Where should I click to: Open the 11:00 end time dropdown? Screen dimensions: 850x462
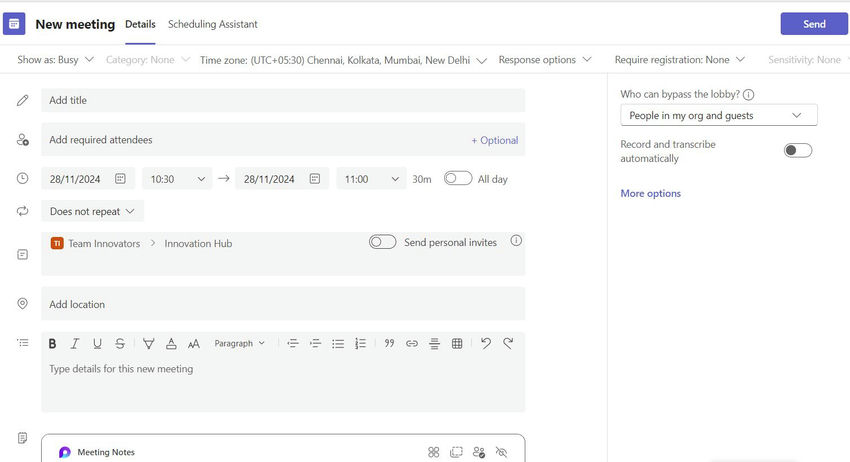pyautogui.click(x=371, y=179)
